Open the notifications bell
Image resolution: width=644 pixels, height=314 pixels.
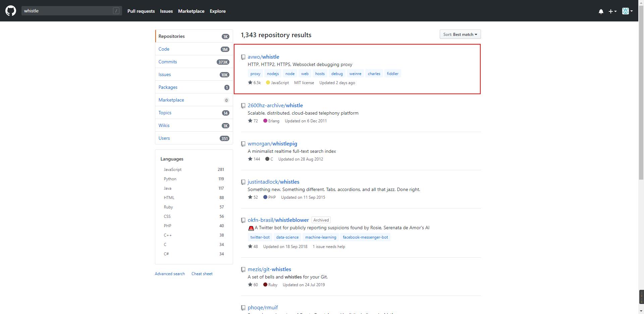601,11
